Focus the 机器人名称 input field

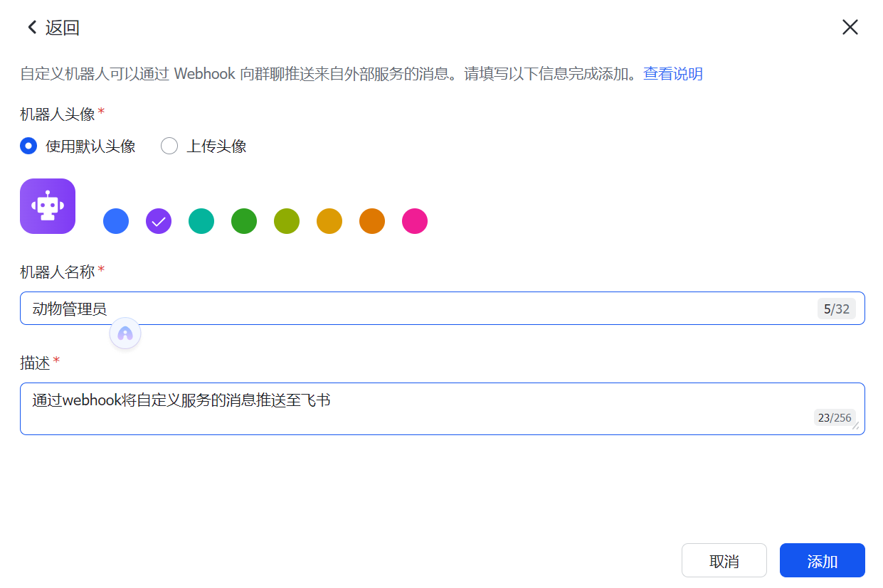[442, 309]
